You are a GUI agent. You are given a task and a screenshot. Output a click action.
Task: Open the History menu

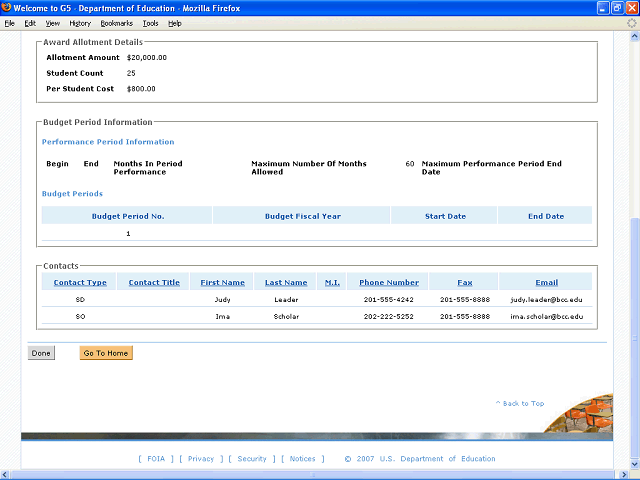pos(80,22)
